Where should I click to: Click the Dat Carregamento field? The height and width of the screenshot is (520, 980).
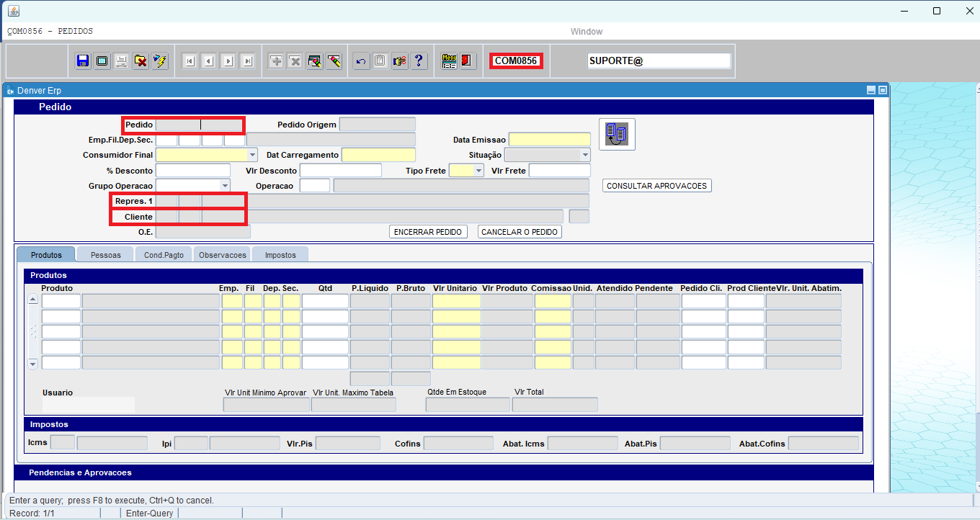coord(378,155)
